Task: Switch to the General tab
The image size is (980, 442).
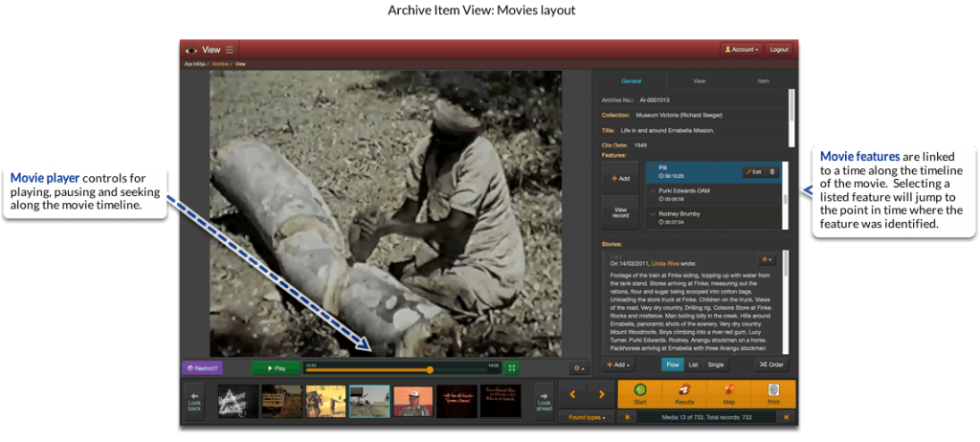Action: tap(631, 81)
